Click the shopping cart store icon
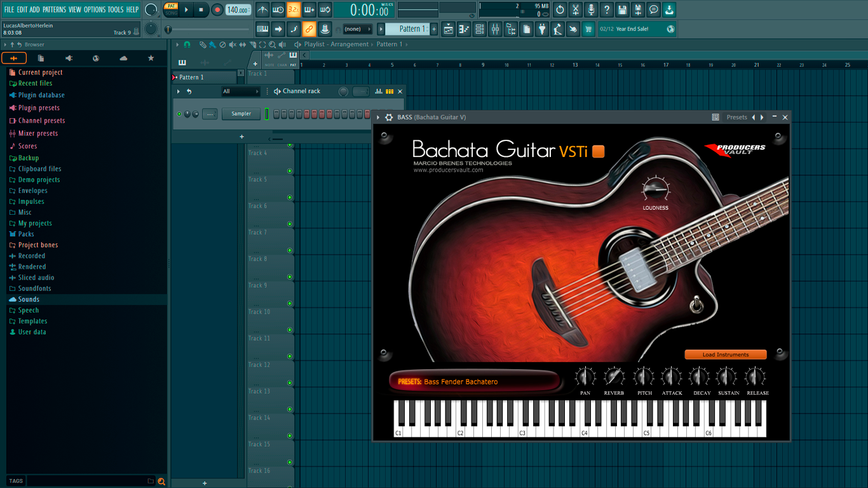868x488 pixels. tap(588, 29)
